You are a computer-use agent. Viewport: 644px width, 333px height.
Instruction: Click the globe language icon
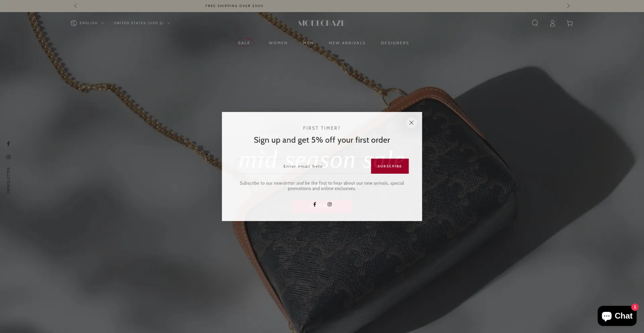click(74, 23)
